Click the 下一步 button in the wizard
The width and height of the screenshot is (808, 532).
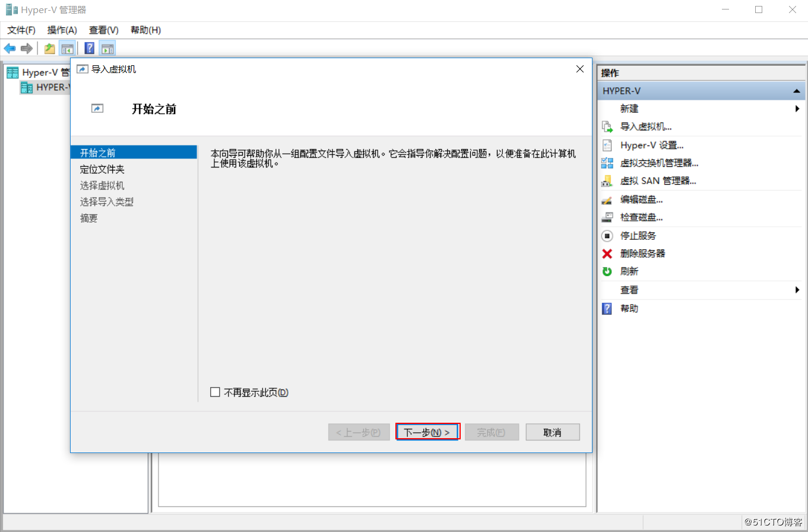[427, 432]
